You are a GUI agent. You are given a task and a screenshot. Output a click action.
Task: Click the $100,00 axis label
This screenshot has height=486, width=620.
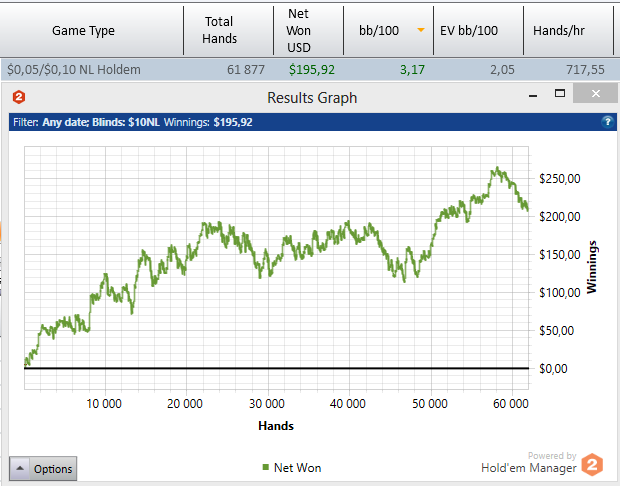coord(560,292)
